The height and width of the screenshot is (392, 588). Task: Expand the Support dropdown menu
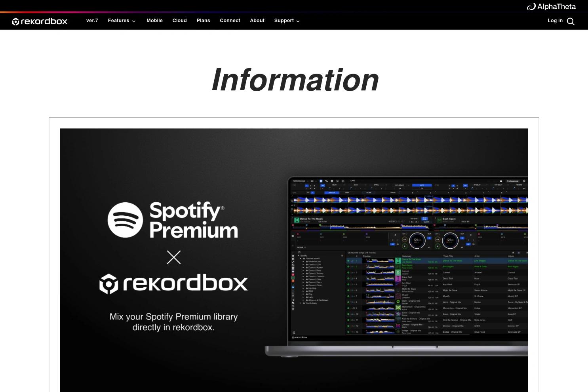point(287,21)
